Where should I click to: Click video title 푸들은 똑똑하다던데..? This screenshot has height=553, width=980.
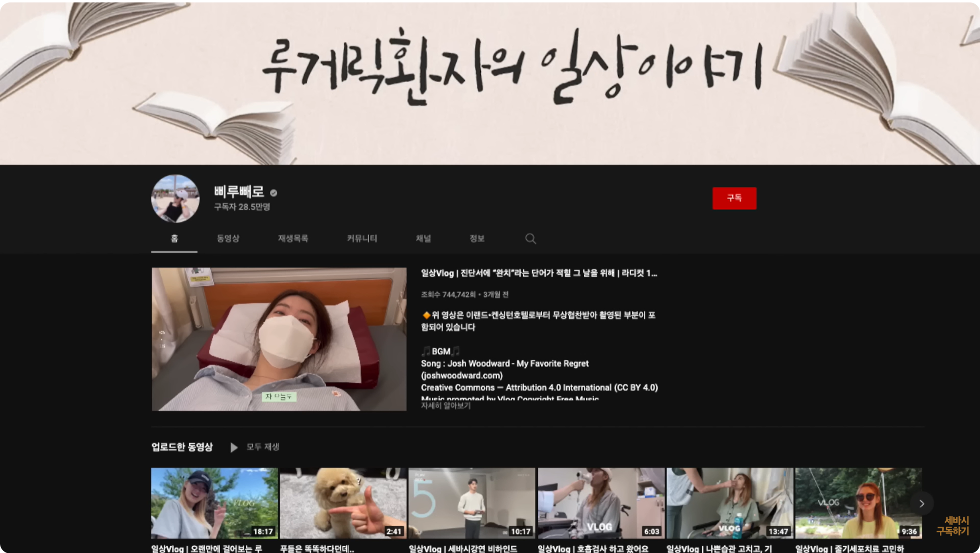point(317,549)
